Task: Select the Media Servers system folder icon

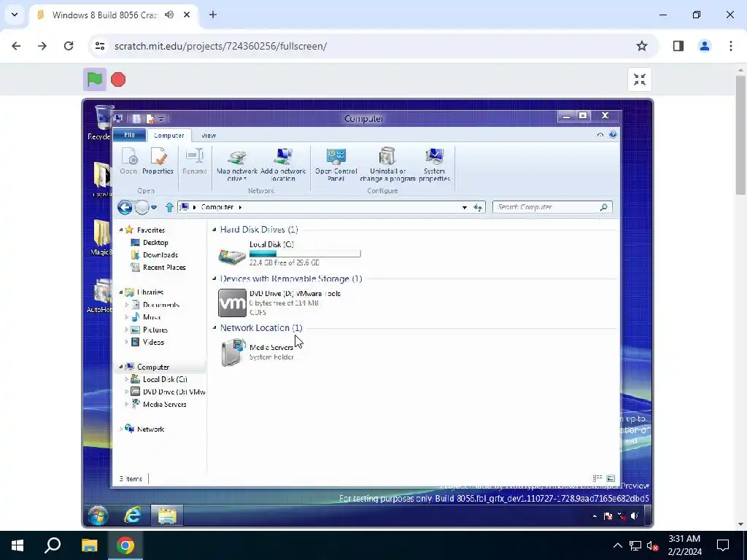Action: pyautogui.click(x=233, y=352)
